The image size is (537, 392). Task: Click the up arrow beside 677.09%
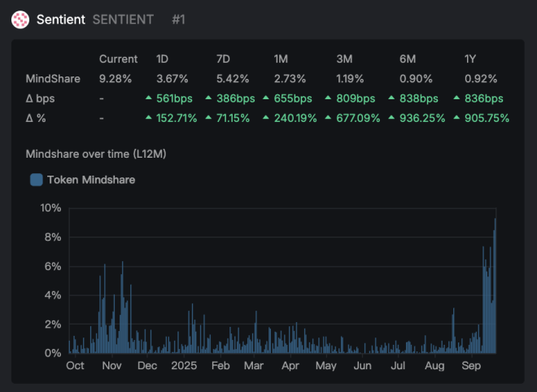pyautogui.click(x=328, y=117)
